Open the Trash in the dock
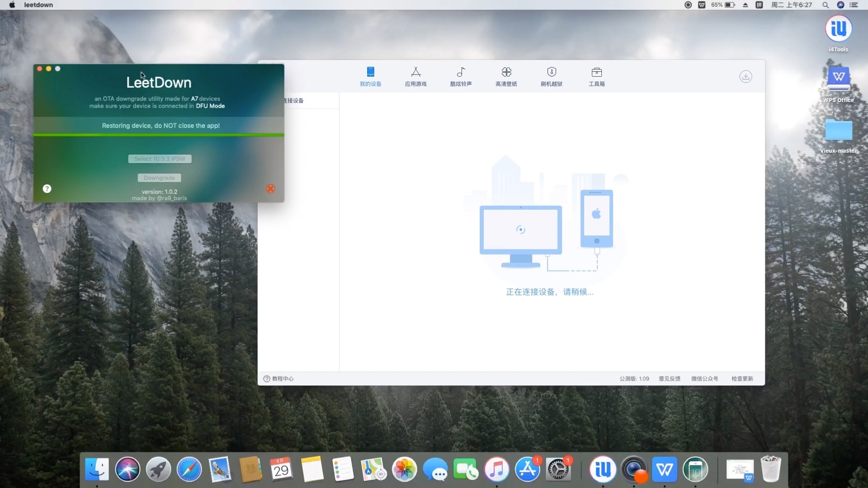The width and height of the screenshot is (868, 488). tap(770, 469)
